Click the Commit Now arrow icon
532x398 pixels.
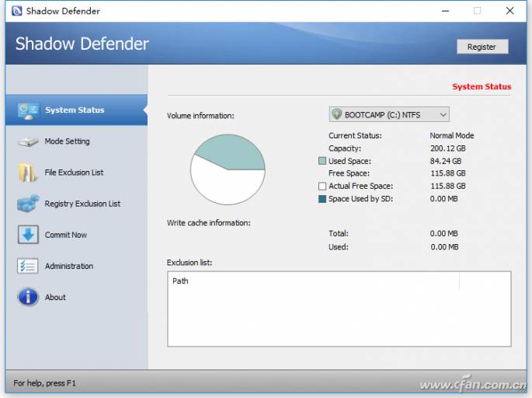coord(28,234)
